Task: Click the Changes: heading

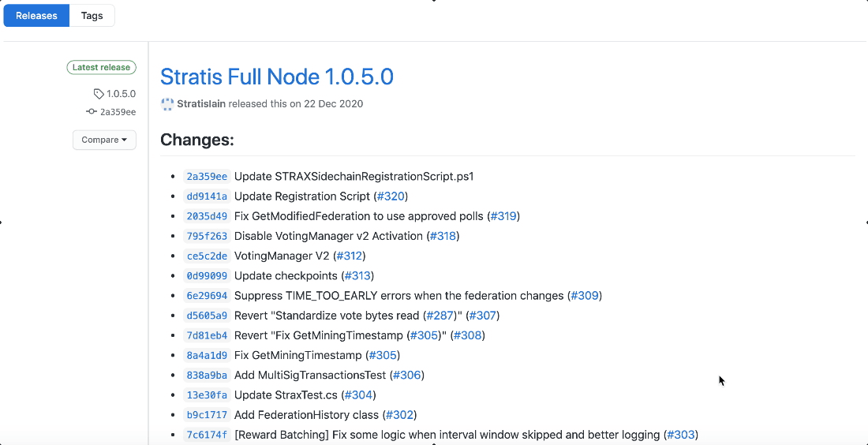Action: click(197, 140)
